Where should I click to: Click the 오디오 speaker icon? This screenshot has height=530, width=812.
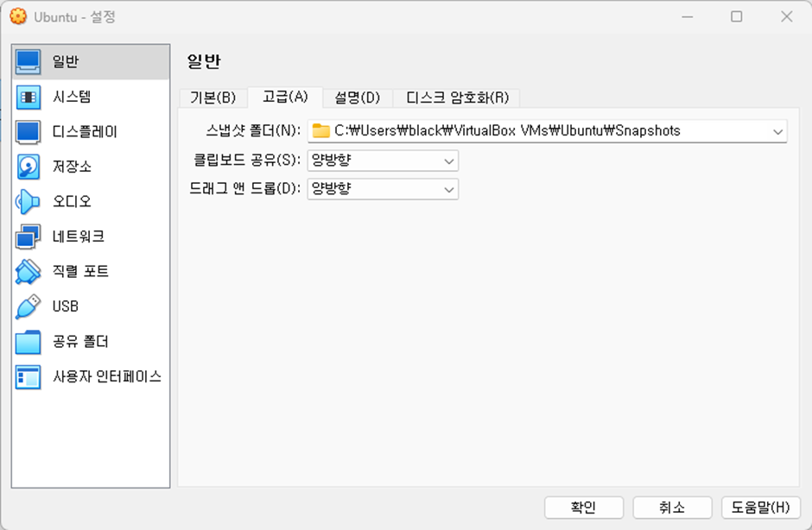tap(28, 202)
